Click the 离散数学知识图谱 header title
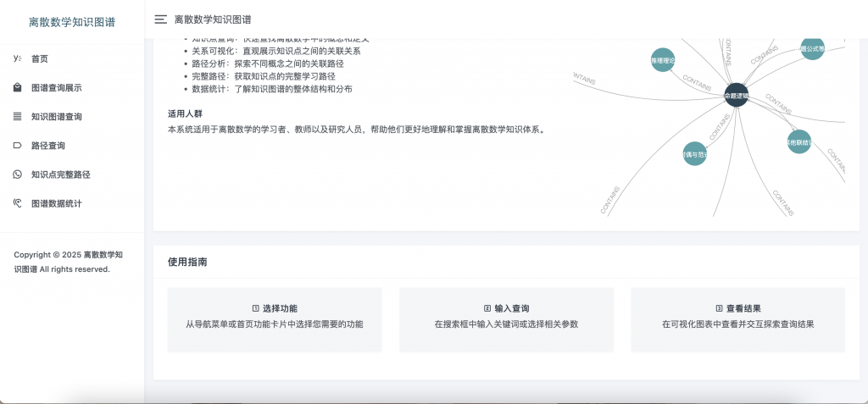 click(x=213, y=19)
